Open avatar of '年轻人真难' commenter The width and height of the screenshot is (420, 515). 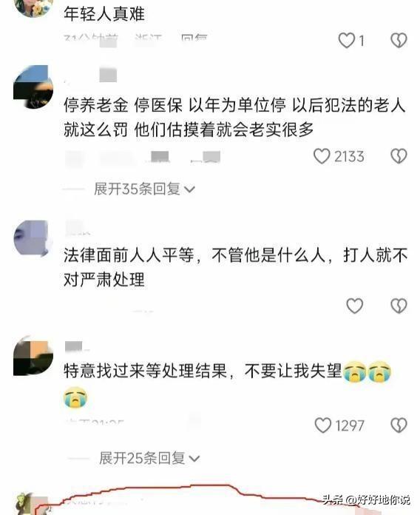tap(33, 8)
